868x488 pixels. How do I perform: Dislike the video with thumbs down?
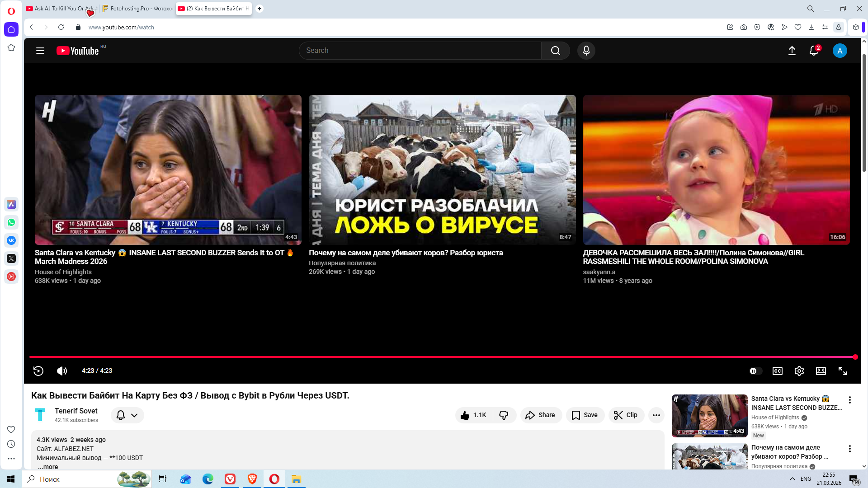click(504, 415)
